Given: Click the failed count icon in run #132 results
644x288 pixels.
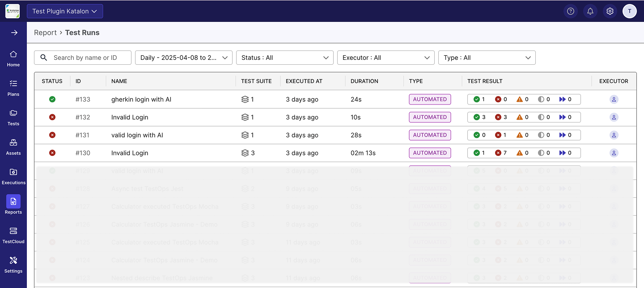Looking at the screenshot, I should pyautogui.click(x=498, y=117).
